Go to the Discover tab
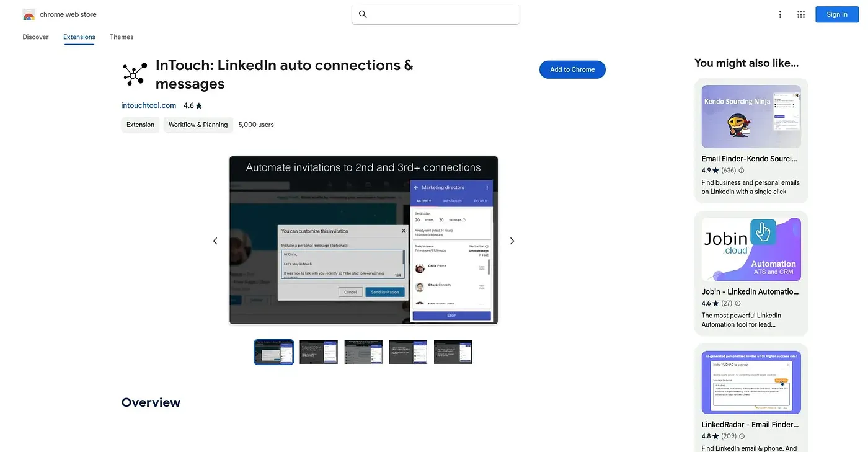Image resolution: width=868 pixels, height=452 pixels. (x=35, y=37)
